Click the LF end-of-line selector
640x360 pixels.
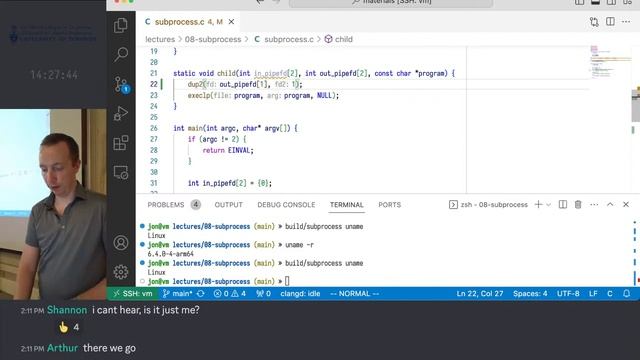click(593, 293)
